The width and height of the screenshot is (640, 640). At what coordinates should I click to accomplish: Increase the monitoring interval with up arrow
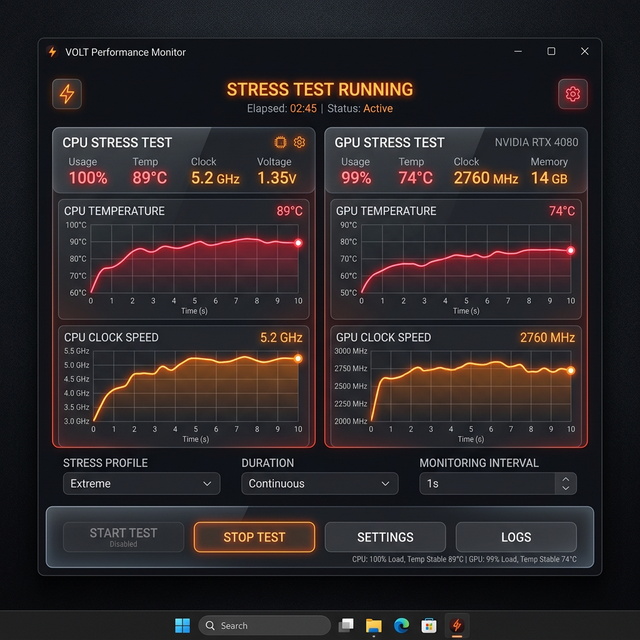[566, 479]
